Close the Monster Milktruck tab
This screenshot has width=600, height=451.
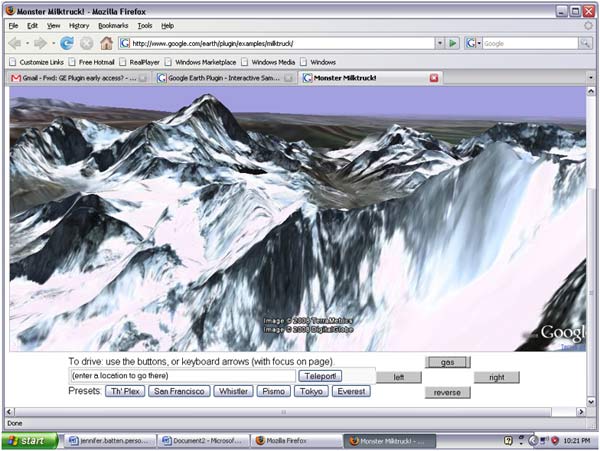pyautogui.click(x=434, y=78)
